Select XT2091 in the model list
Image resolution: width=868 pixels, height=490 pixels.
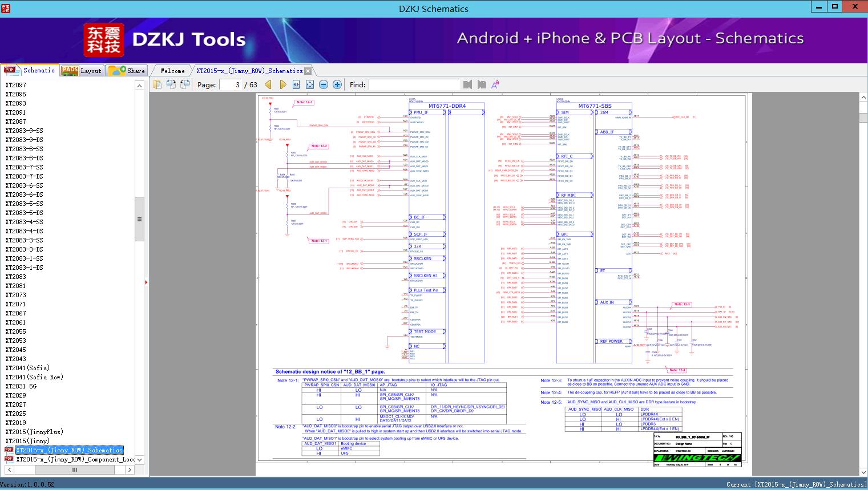click(x=16, y=112)
